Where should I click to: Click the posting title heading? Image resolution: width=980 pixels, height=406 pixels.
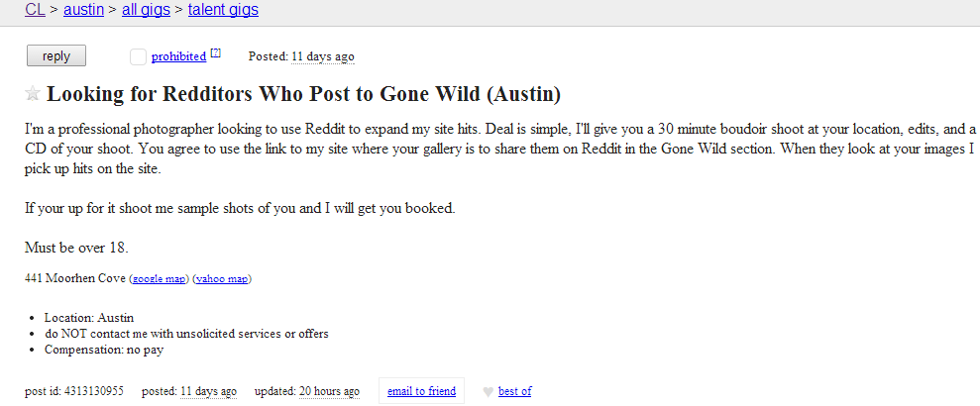tap(304, 94)
